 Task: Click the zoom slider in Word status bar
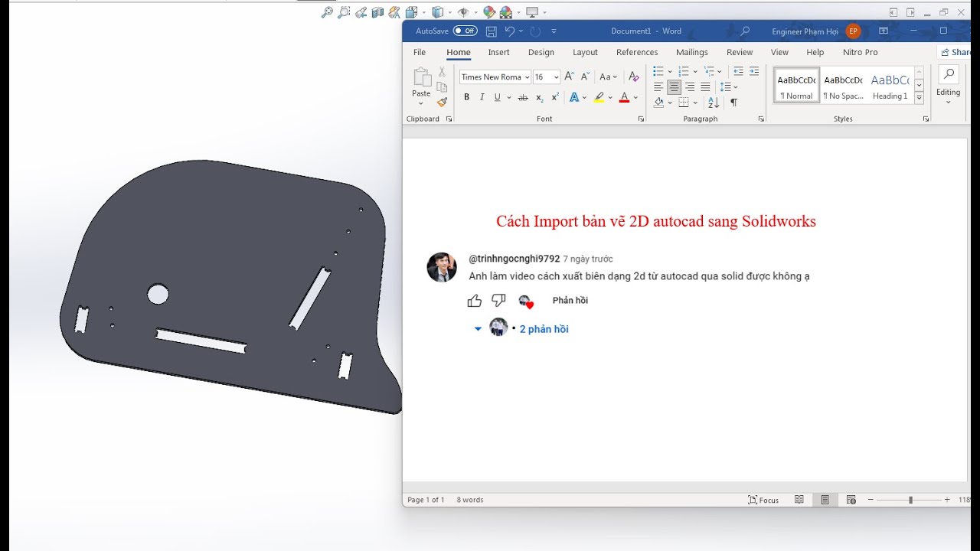(910, 500)
